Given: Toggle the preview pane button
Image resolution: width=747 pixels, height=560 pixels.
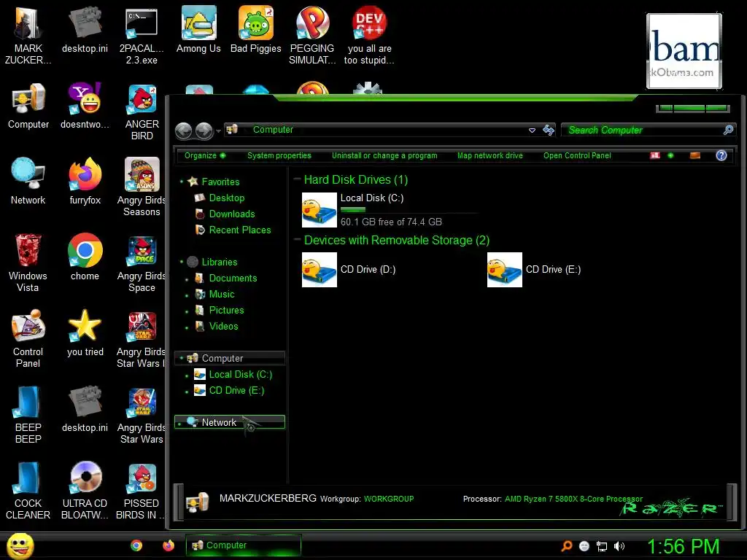Looking at the screenshot, I should point(695,156).
